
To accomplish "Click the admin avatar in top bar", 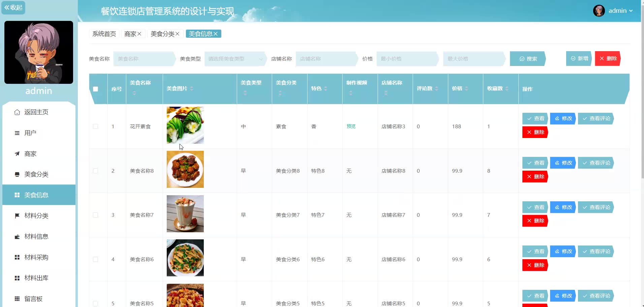I will [599, 11].
